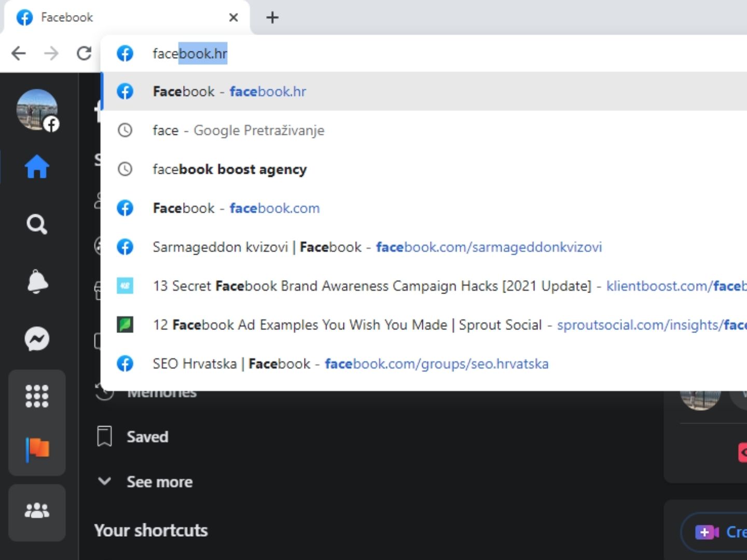Pick the 'face - Google Pretraživanje' suggestion
Screen dimensions: 747x560
423,130
